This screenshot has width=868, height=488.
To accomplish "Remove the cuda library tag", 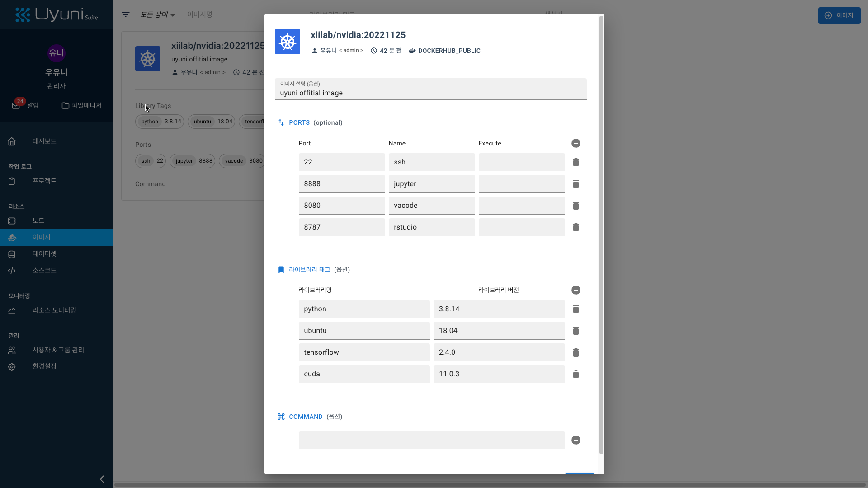I will (576, 374).
